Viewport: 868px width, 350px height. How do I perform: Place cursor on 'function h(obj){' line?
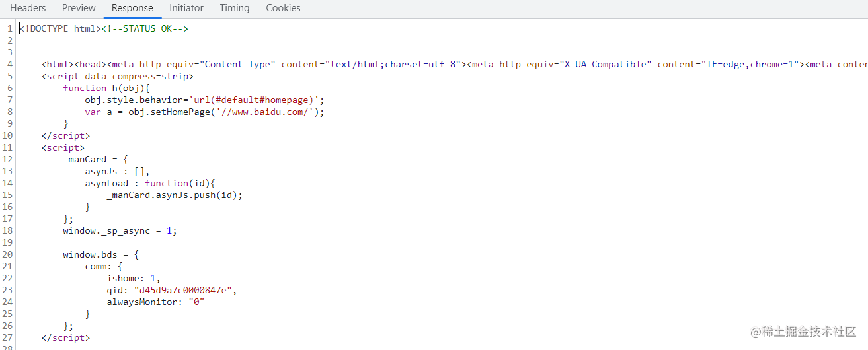107,88
